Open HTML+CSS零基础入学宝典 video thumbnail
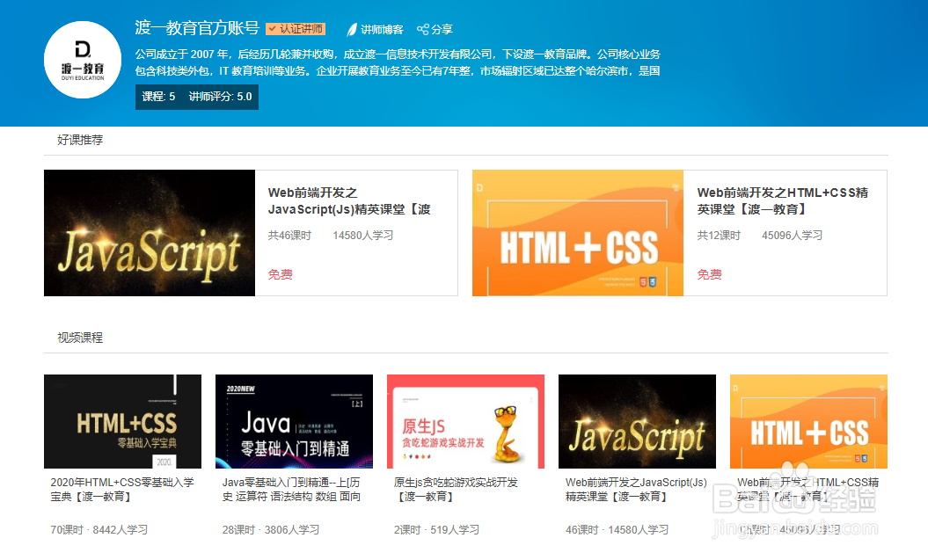 click(x=122, y=421)
